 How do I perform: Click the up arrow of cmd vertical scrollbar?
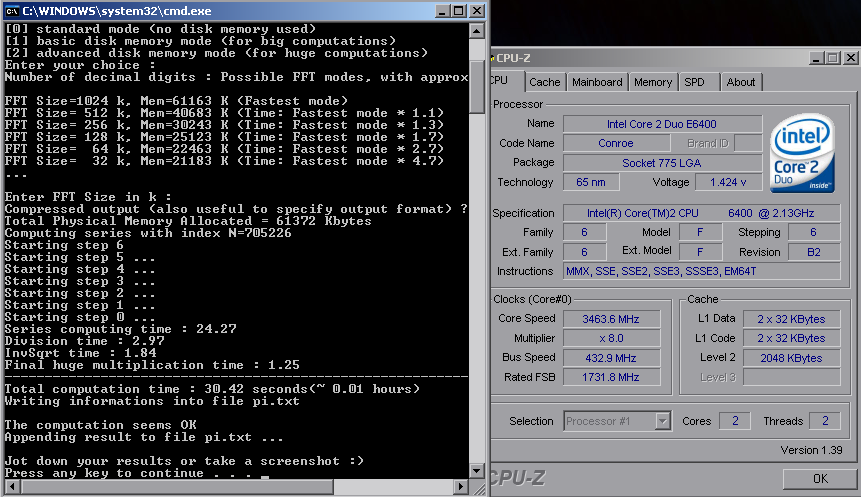(477, 31)
